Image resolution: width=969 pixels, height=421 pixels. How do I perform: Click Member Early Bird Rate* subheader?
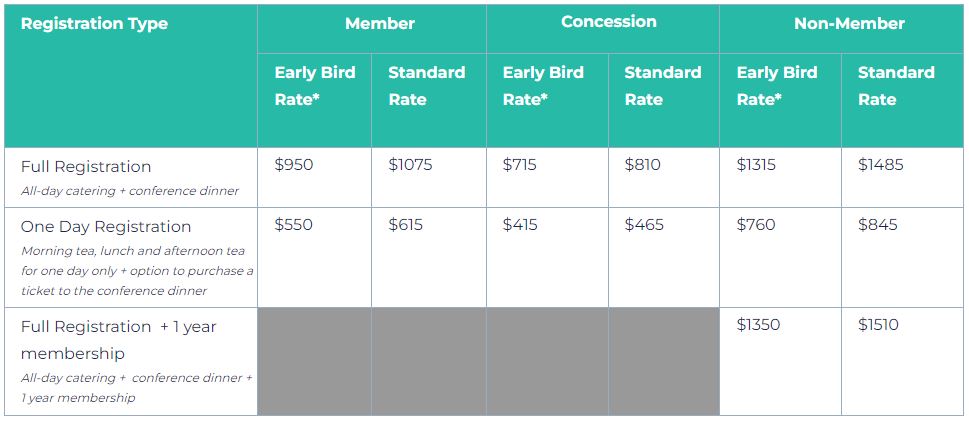tap(315, 86)
